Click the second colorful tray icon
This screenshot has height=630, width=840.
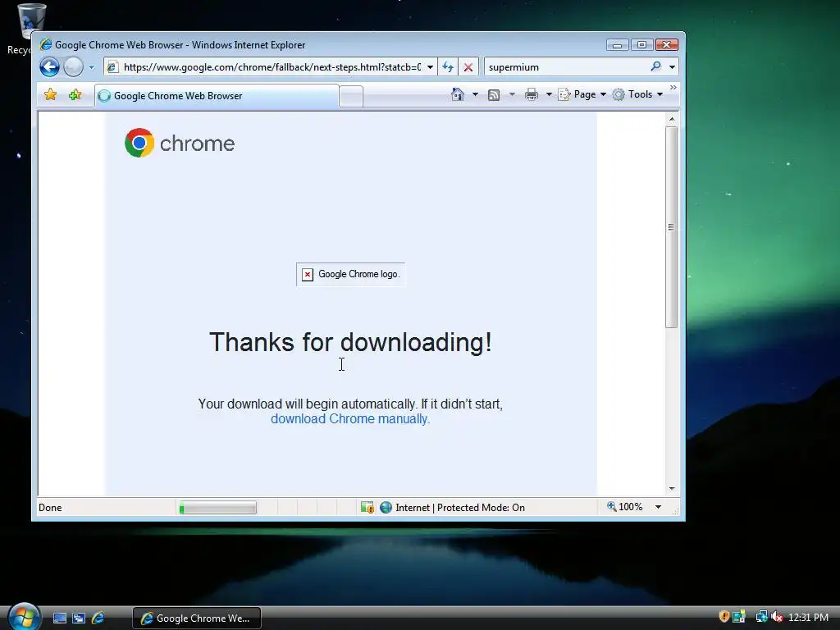coord(739,617)
